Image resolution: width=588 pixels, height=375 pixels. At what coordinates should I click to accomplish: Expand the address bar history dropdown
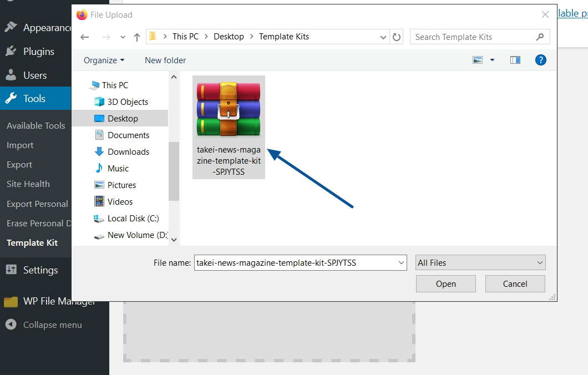coord(383,37)
